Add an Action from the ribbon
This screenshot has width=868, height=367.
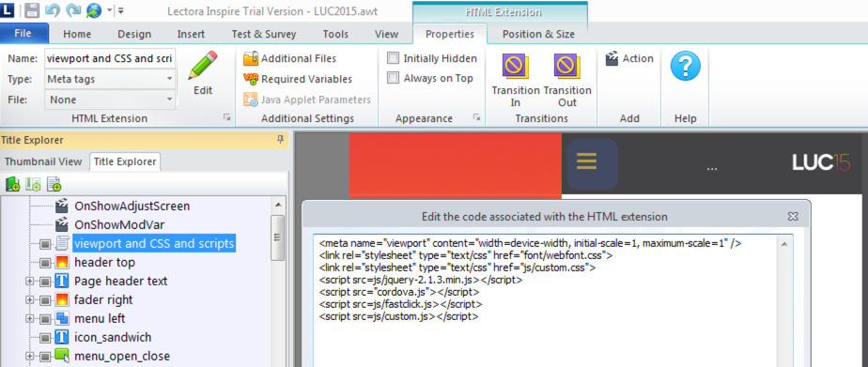tap(629, 58)
